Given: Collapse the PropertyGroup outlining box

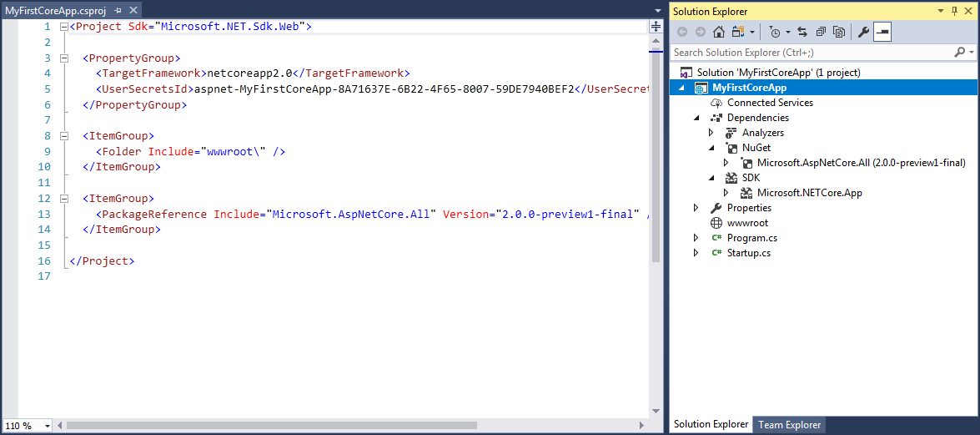Looking at the screenshot, I should coord(63,58).
